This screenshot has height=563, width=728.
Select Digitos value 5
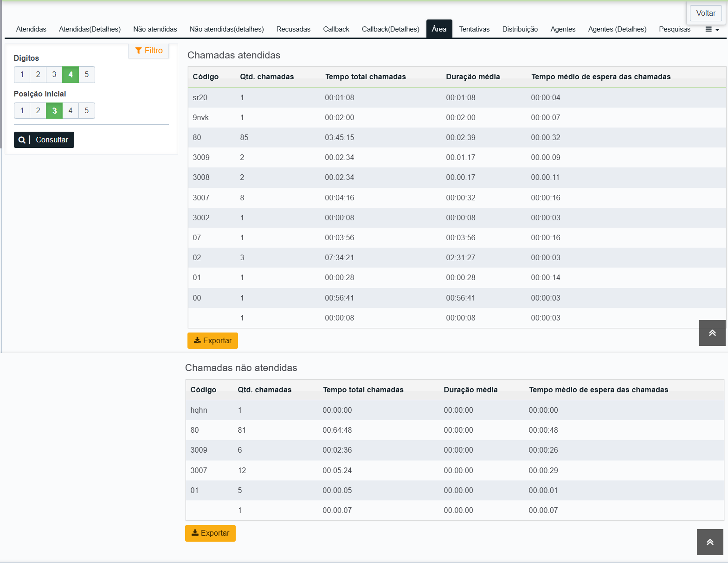click(87, 75)
